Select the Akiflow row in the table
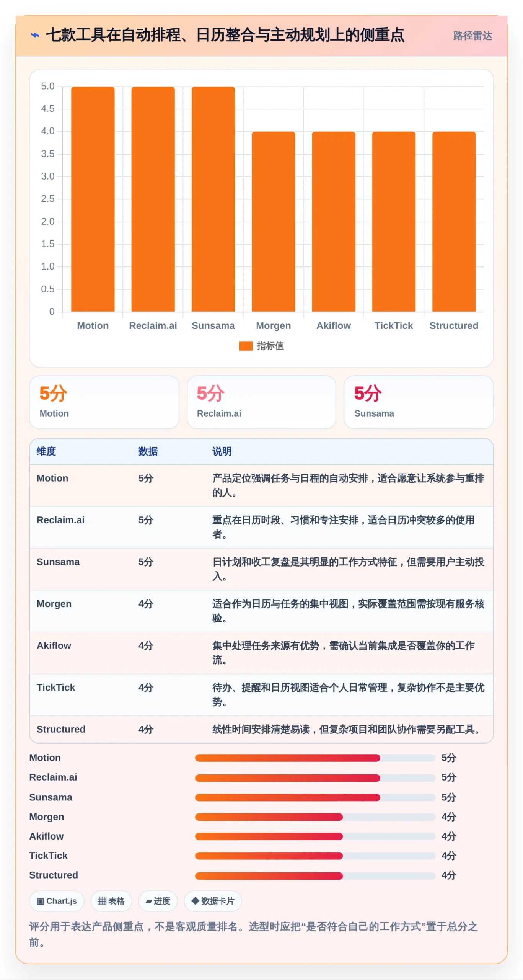Image resolution: width=523 pixels, height=980 pixels. [x=261, y=653]
